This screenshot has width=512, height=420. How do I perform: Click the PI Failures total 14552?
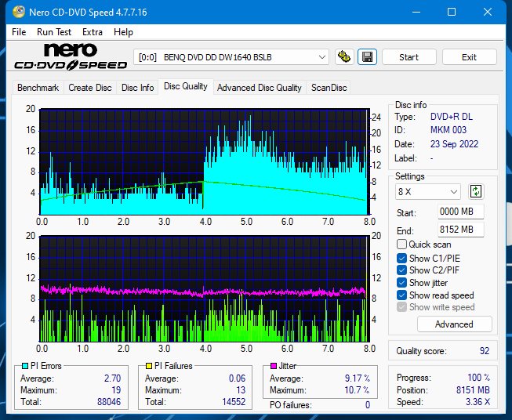pos(234,401)
